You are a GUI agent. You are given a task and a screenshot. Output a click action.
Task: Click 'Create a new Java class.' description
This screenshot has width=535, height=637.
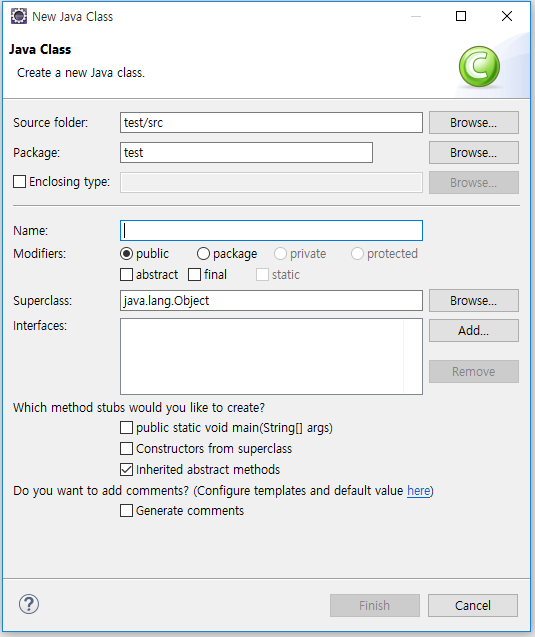tap(81, 73)
